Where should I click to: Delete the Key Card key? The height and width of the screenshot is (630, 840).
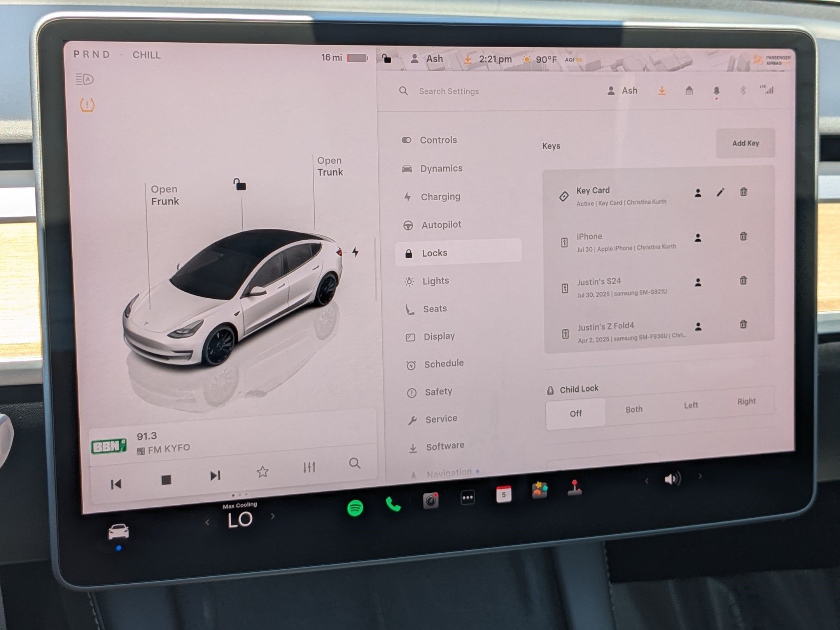743,192
